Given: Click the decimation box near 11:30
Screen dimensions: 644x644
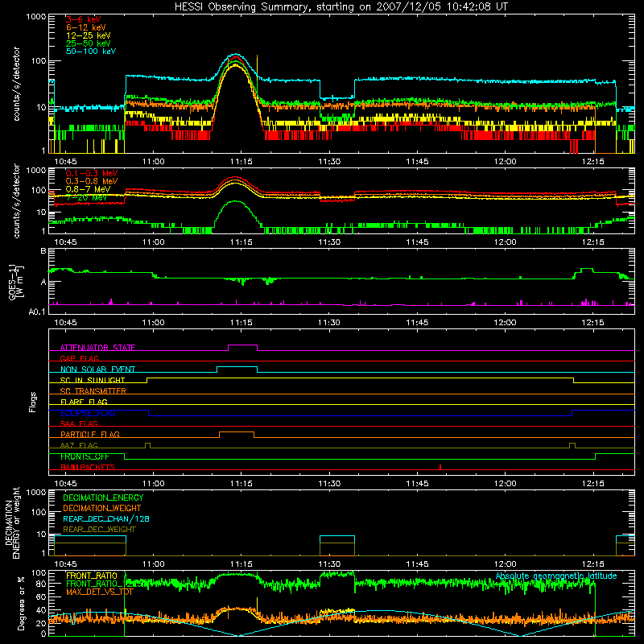Looking at the screenshot, I should pos(337,546).
